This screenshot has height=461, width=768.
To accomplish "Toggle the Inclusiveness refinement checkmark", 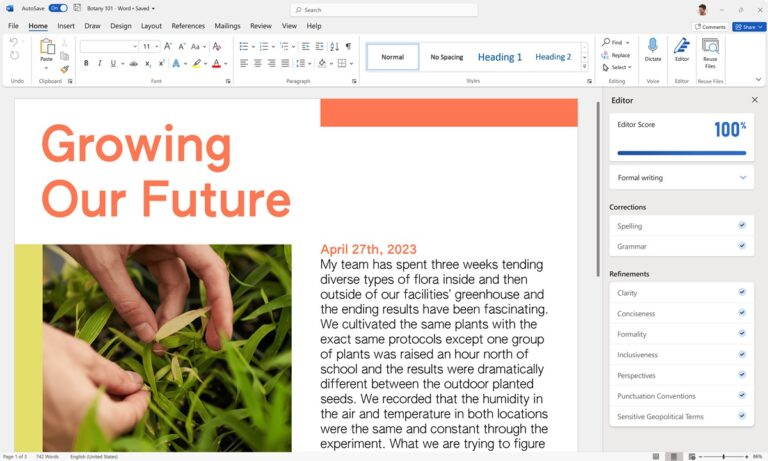I will 742,354.
